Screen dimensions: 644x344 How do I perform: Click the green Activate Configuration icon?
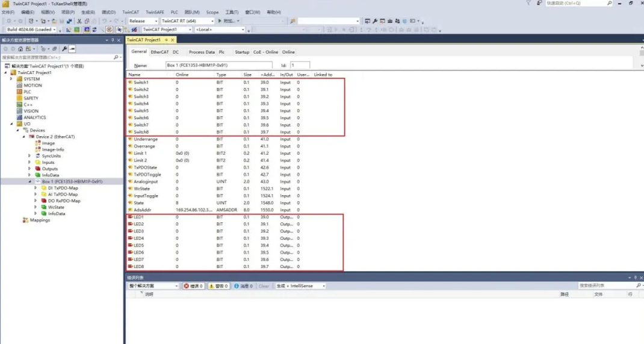(x=77, y=30)
